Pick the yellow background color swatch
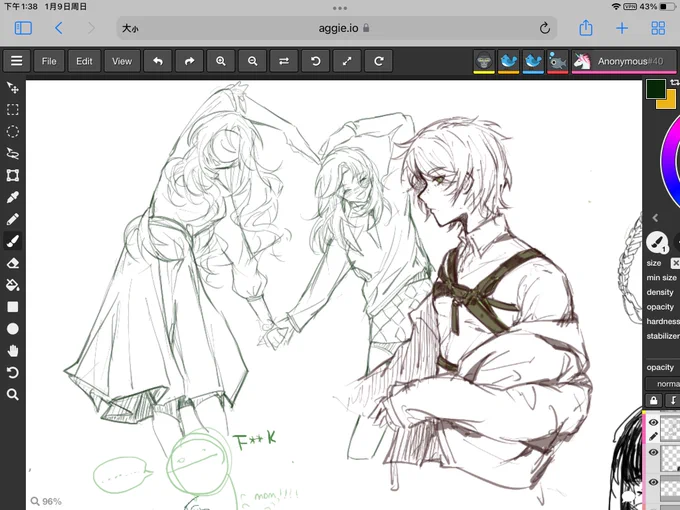The height and width of the screenshot is (510, 680). point(670,102)
